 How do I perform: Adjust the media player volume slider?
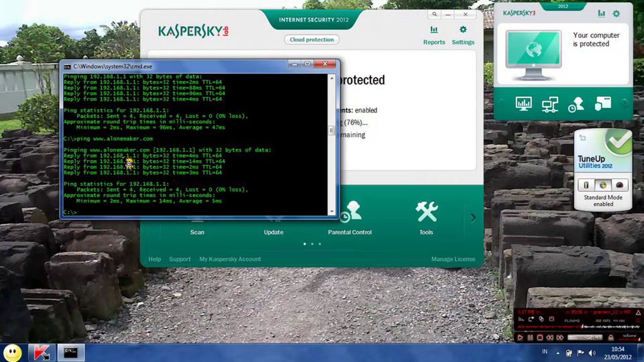click(x=631, y=339)
